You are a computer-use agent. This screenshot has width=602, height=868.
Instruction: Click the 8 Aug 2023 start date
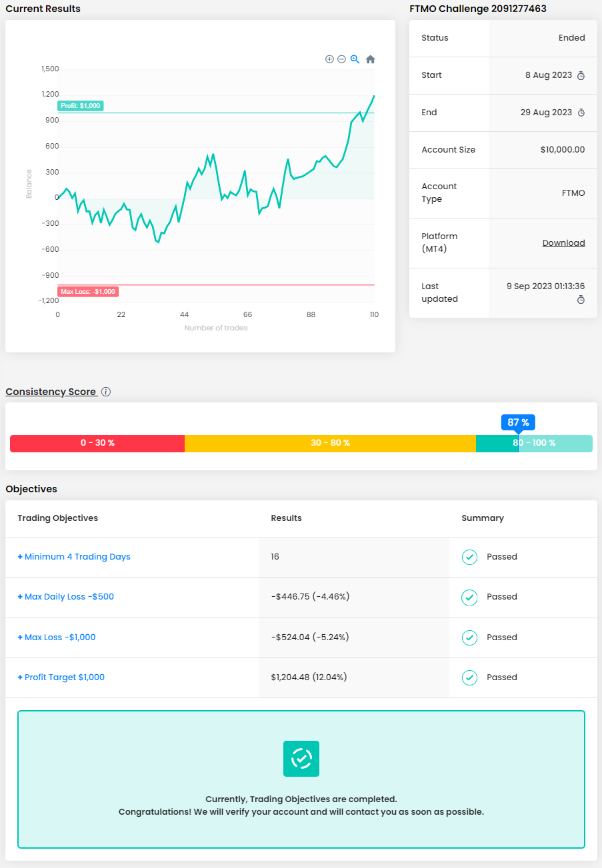tap(549, 75)
